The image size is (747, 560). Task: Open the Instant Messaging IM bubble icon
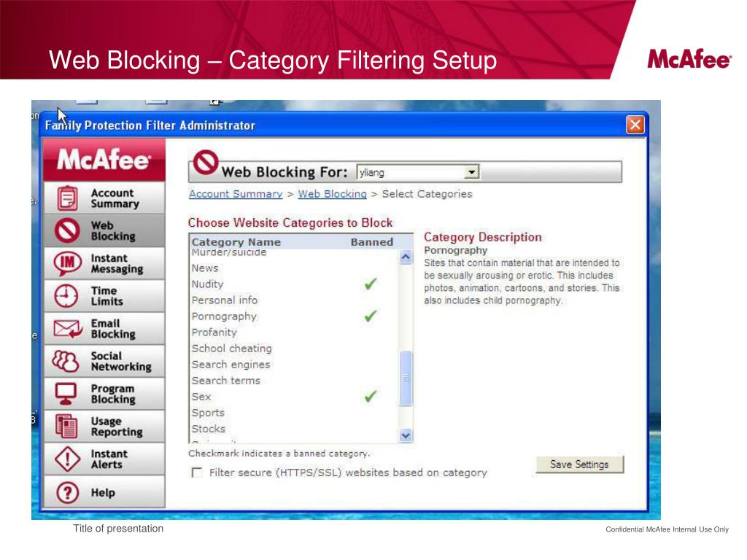click(66, 263)
